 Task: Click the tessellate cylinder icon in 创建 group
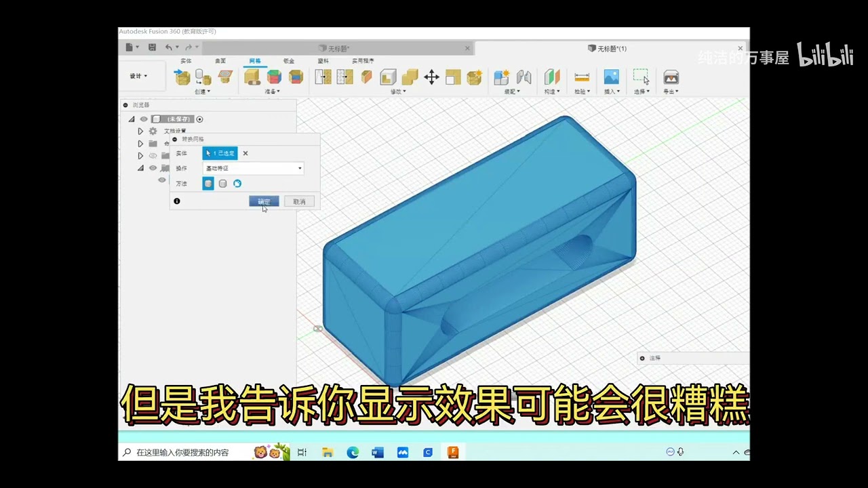(203, 77)
